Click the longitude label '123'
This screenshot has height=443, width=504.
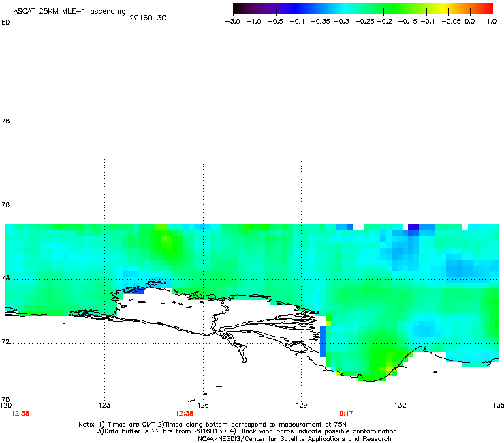pyautogui.click(x=104, y=405)
